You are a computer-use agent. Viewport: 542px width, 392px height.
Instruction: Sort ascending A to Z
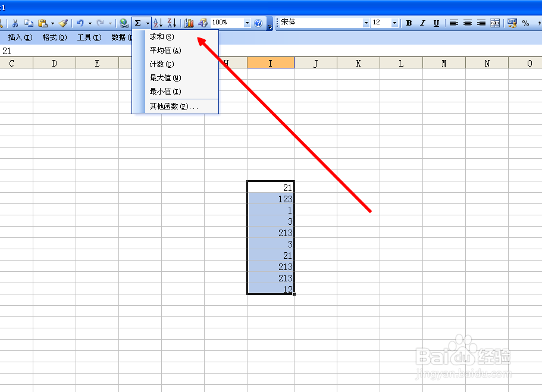click(x=158, y=23)
